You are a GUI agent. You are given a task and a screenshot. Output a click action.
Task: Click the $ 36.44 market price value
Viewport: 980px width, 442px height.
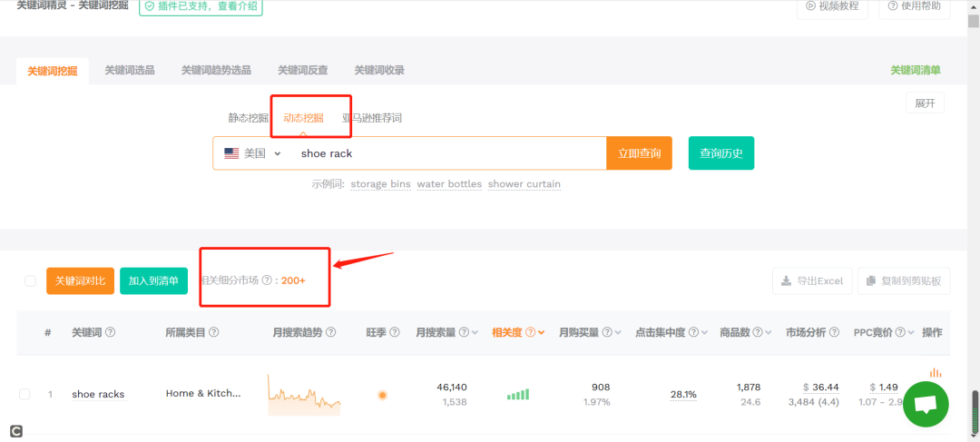820,388
